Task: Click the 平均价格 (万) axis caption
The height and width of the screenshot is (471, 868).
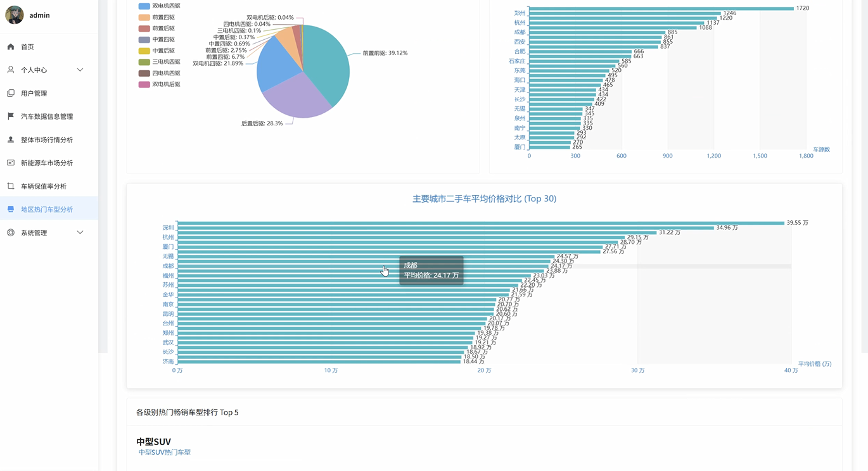Action: [815, 364]
